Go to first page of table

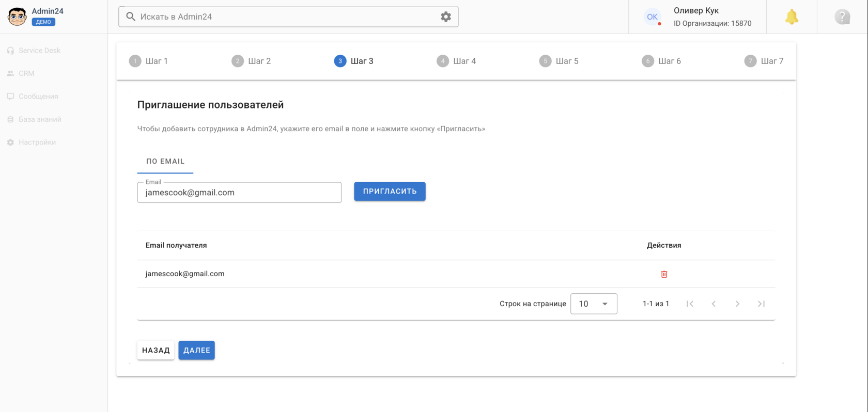coord(690,304)
